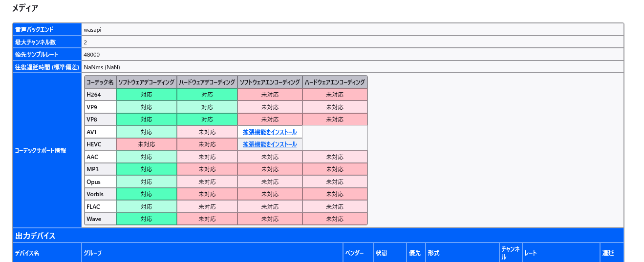Click Vorbis hardware encoding 未対応 cell
644x262 pixels.
(335, 194)
